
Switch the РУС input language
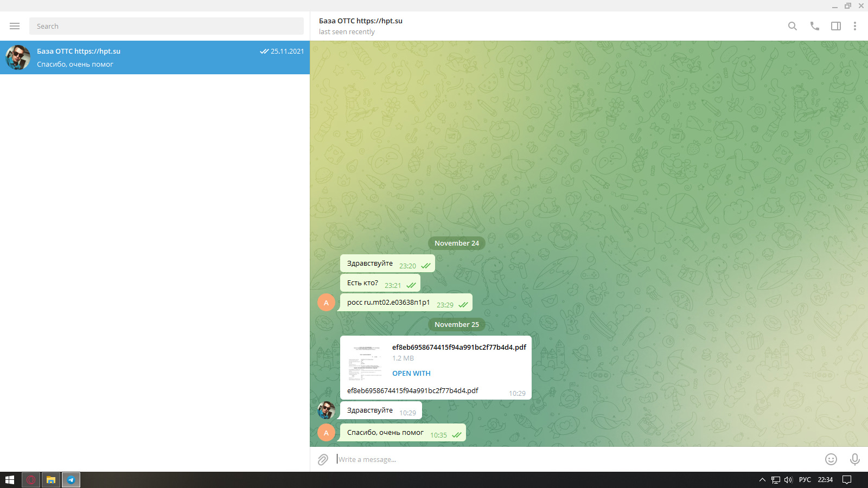[x=805, y=480]
